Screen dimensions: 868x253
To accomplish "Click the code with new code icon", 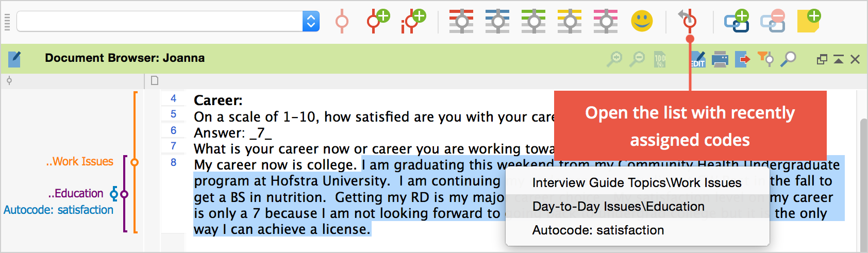I will coord(378,21).
